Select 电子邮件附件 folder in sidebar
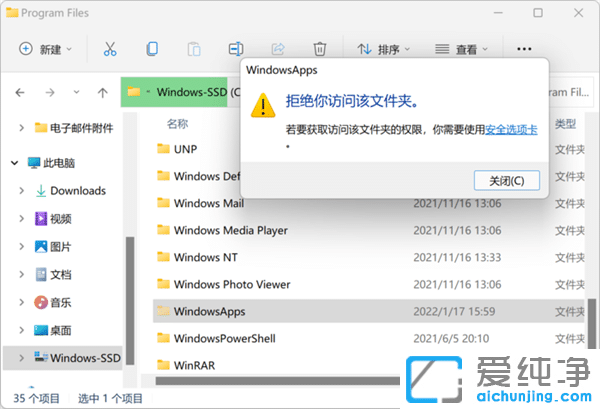The image size is (600, 409). (x=74, y=128)
